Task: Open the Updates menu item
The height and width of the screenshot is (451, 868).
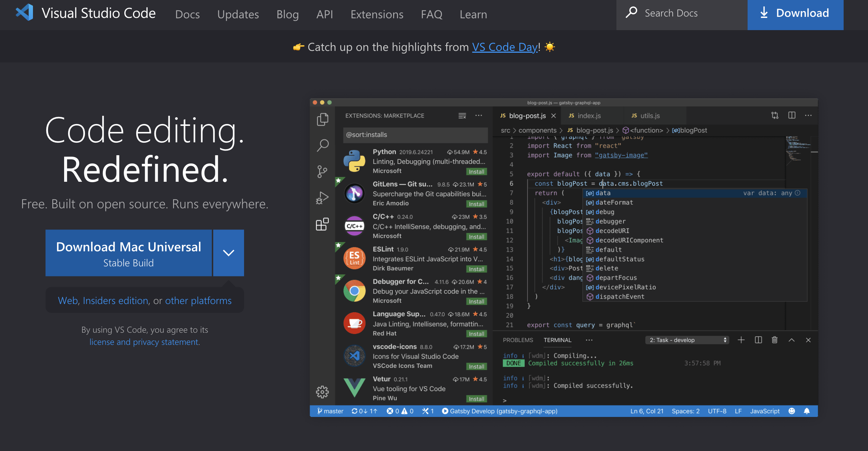Action: point(238,14)
